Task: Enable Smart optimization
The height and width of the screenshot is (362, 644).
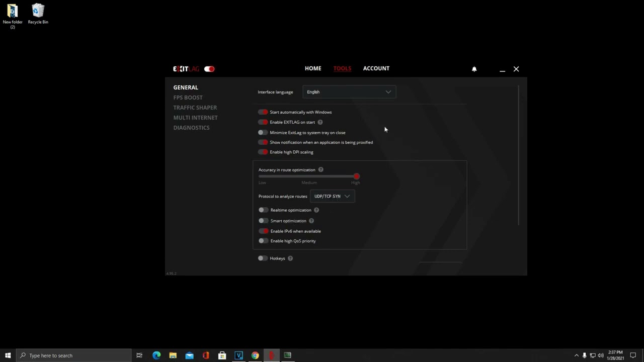Action: pyautogui.click(x=263, y=221)
